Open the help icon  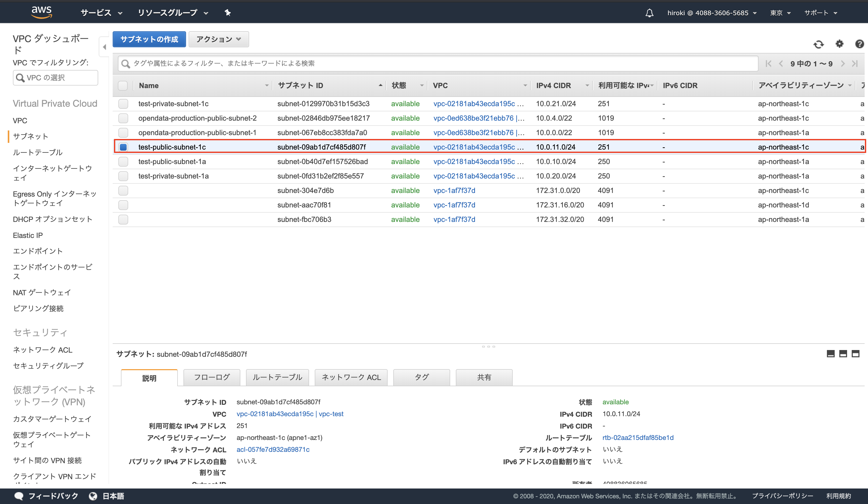[860, 44]
